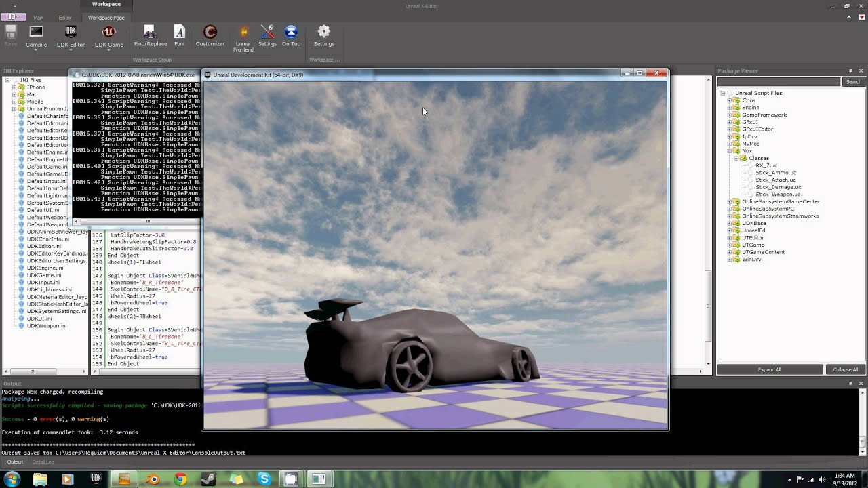Expand the GameFramework package
This screenshot has height=488, width=868.
coord(730,115)
